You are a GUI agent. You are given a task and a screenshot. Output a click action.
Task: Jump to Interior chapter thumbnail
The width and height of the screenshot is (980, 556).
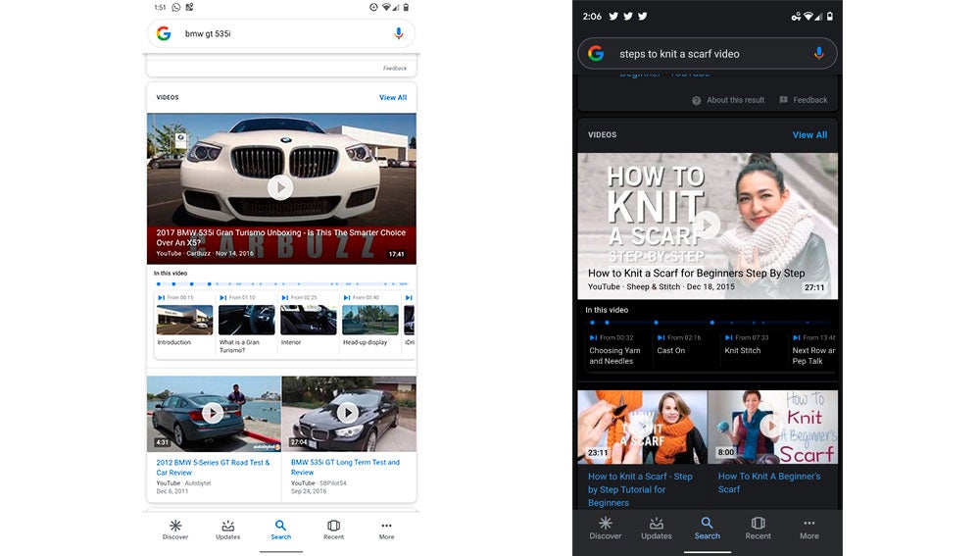click(308, 321)
